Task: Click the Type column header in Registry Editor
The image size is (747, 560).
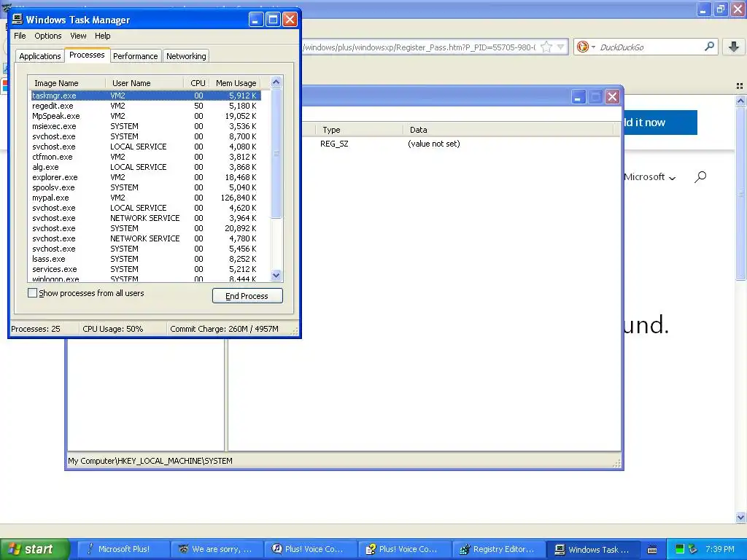Action: coord(360,130)
